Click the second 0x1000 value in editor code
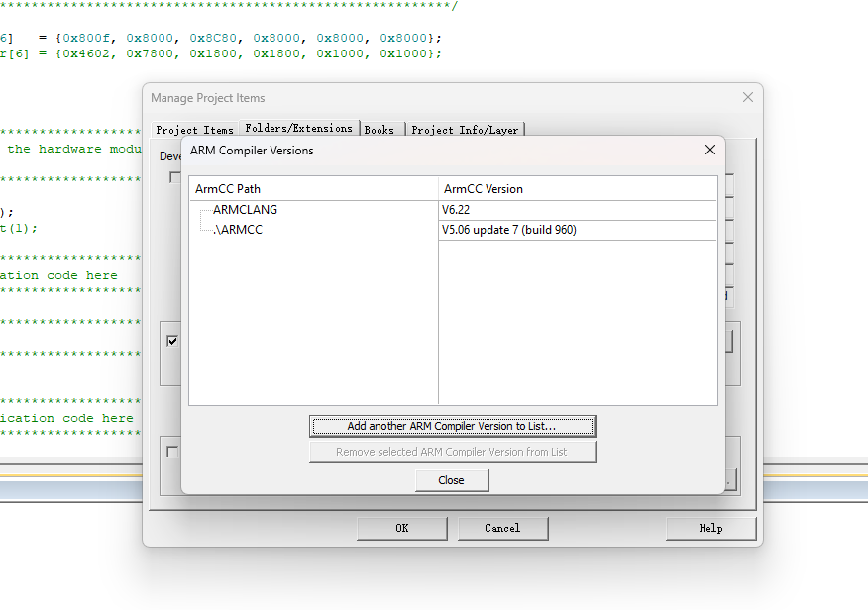The width and height of the screenshot is (868, 610). 403,53
